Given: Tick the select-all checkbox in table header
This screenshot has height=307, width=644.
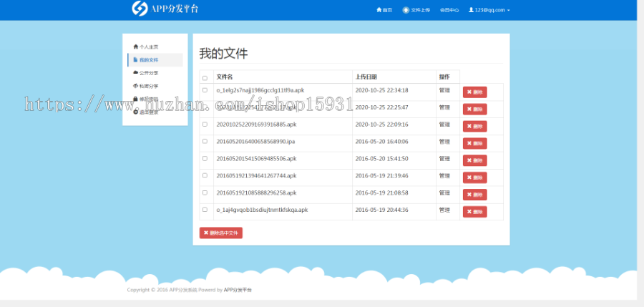Looking at the screenshot, I should [x=205, y=77].
